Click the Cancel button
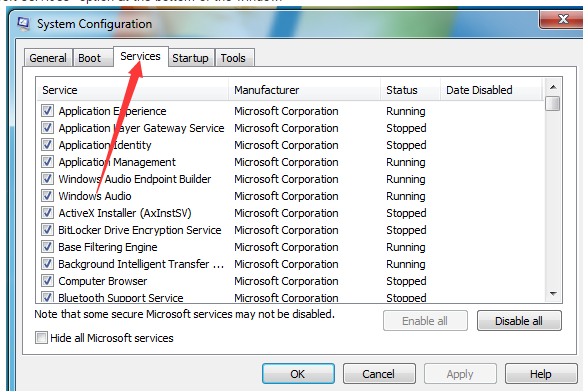This screenshot has height=391, width=583. coord(379,374)
